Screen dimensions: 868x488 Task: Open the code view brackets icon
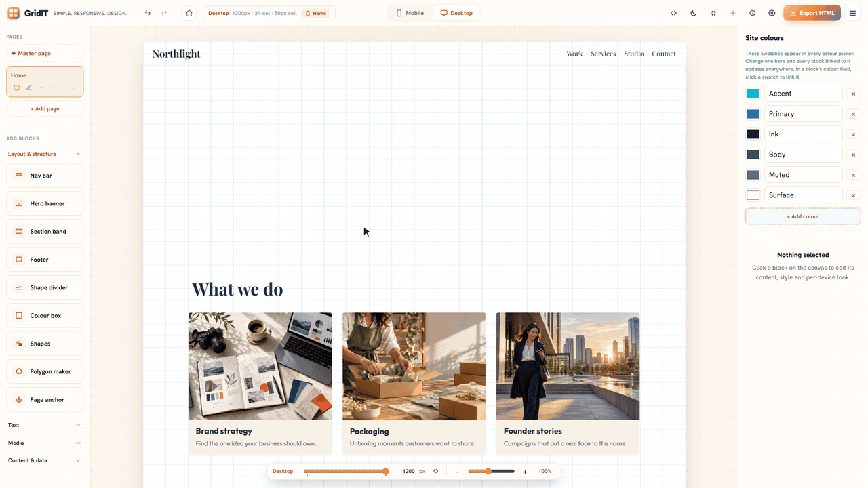(x=673, y=13)
